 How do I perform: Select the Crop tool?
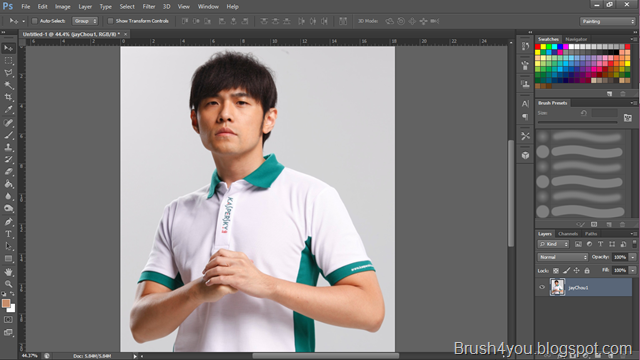point(8,98)
